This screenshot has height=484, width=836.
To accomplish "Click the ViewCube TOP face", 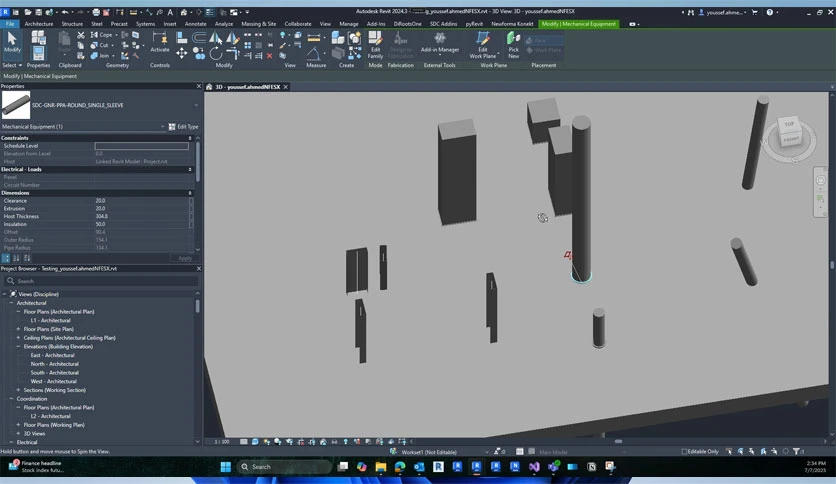I will coord(789,124).
